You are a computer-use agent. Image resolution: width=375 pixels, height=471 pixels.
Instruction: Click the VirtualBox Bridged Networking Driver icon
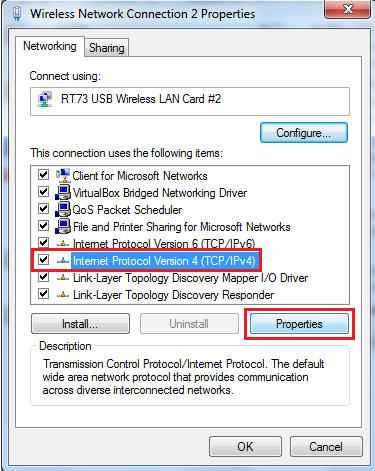[x=63, y=192]
